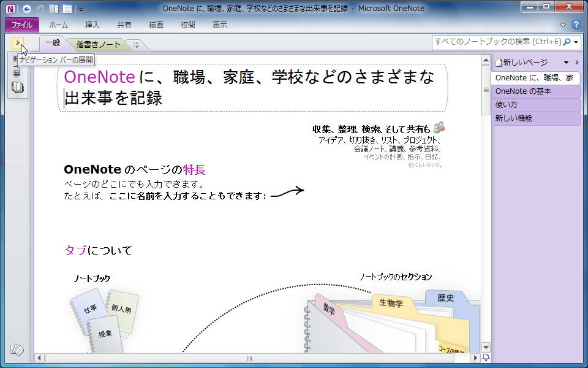Switch to Full Page View icon
Image resolution: width=588 pixels, height=368 pixels.
[x=67, y=9]
